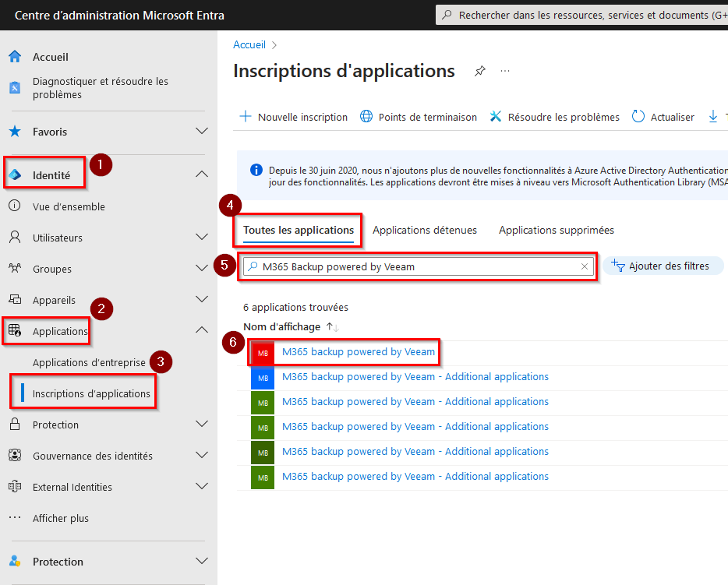The height and width of the screenshot is (585, 728).
Task: Switch to Applications supprimées tab
Action: (x=557, y=230)
